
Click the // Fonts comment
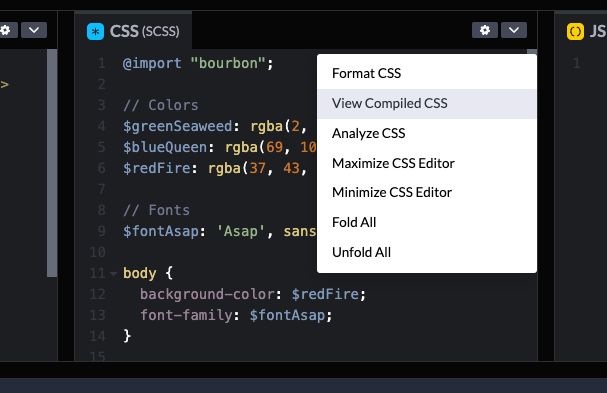156,210
